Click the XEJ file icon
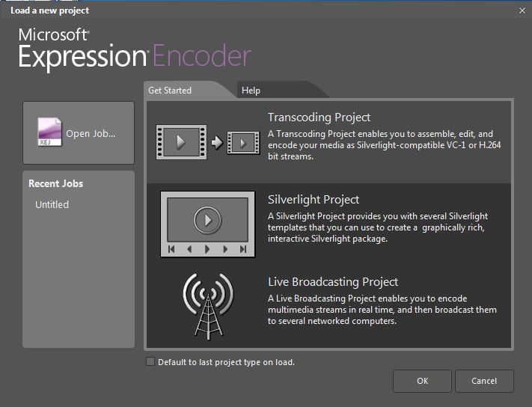 [x=49, y=132]
